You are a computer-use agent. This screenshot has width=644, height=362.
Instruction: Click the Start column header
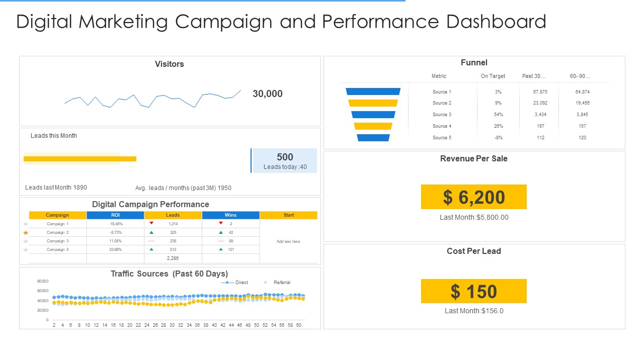pyautogui.click(x=289, y=215)
